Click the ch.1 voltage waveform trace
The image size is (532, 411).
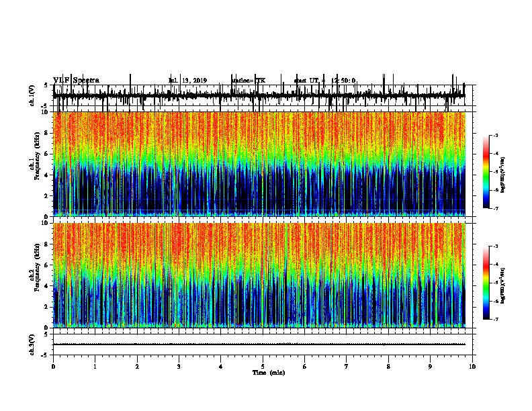pos(259,95)
